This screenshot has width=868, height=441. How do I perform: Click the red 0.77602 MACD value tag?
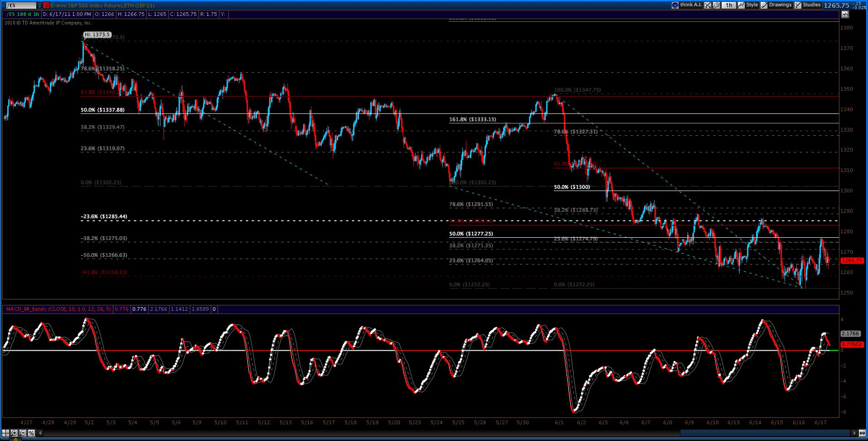(x=851, y=344)
